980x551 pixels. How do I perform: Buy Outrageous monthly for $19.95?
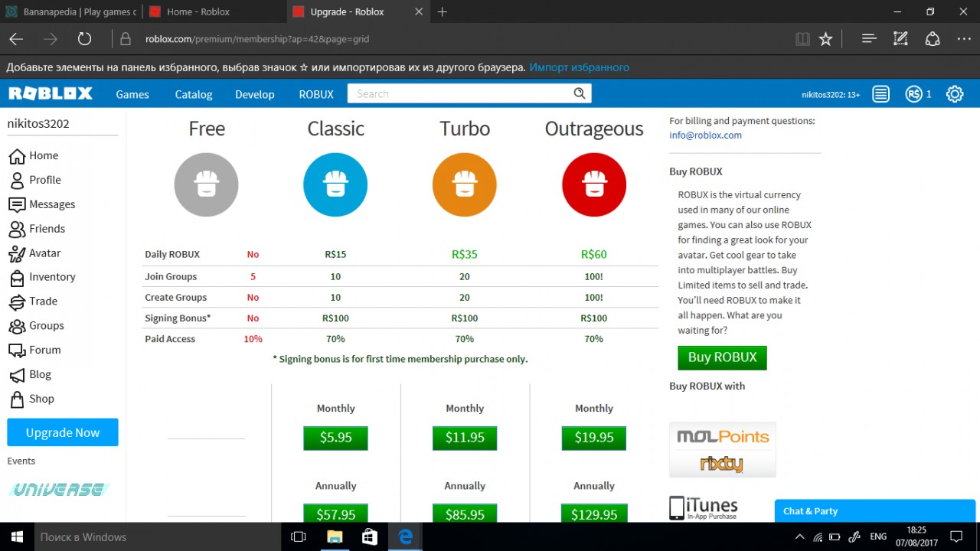tap(594, 438)
